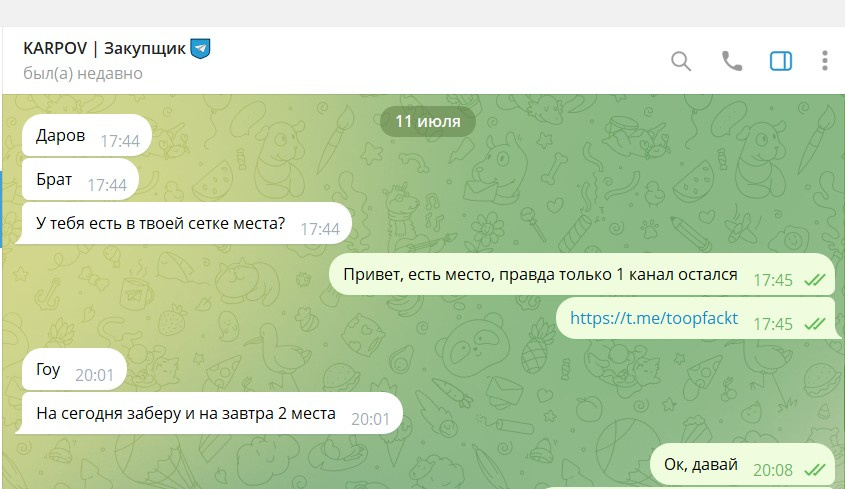845x489 pixels.
Task: Select the 'Брат' message bubble
Action: tap(80, 180)
